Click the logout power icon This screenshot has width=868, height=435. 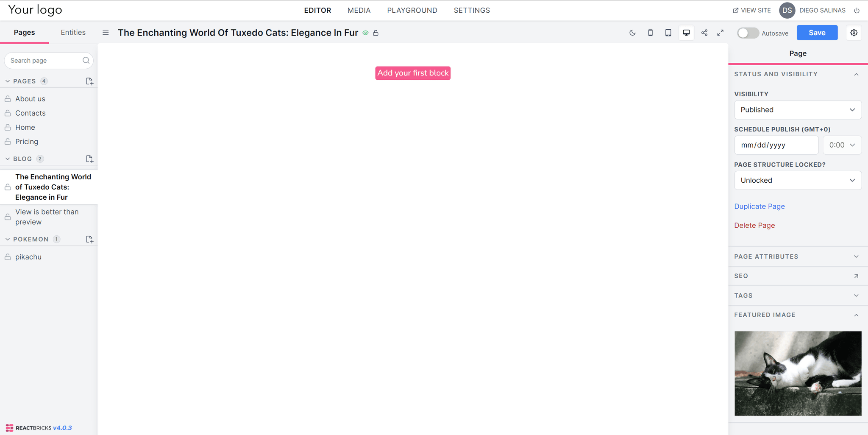(x=857, y=11)
